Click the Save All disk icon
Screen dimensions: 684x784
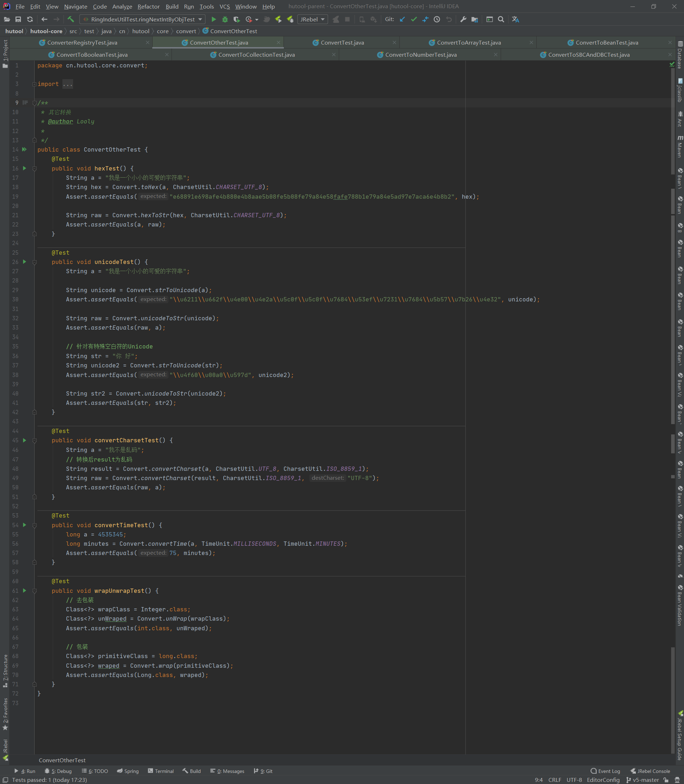click(18, 20)
